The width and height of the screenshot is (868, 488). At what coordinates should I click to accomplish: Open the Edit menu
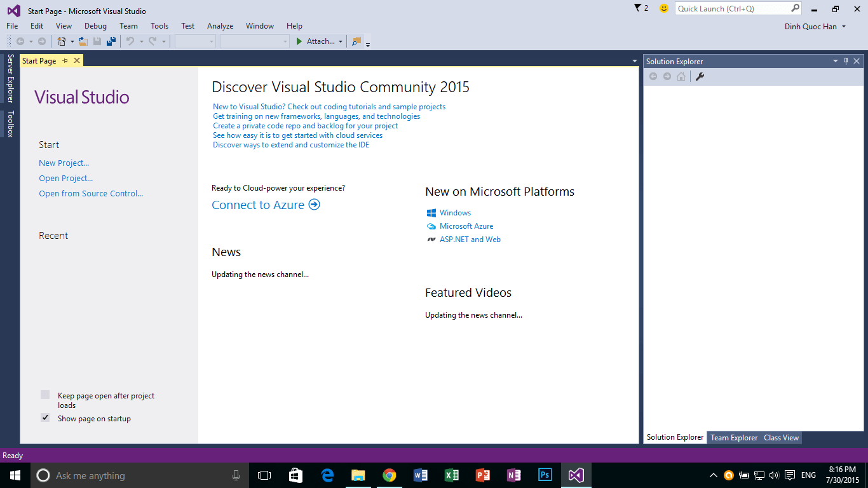pos(37,26)
